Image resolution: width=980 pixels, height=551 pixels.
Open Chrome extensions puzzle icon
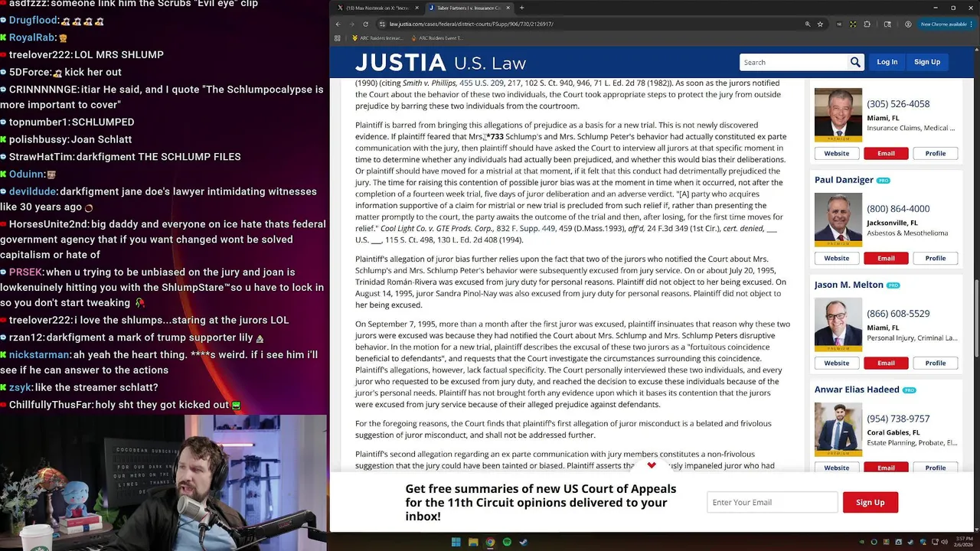click(867, 24)
